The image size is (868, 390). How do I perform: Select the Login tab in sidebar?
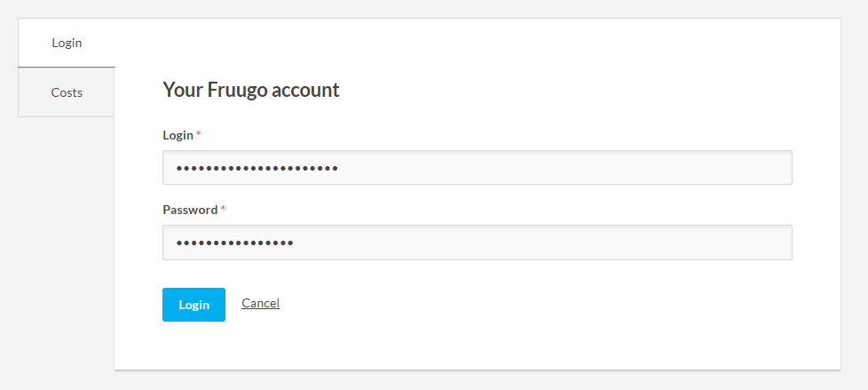pyautogui.click(x=67, y=43)
